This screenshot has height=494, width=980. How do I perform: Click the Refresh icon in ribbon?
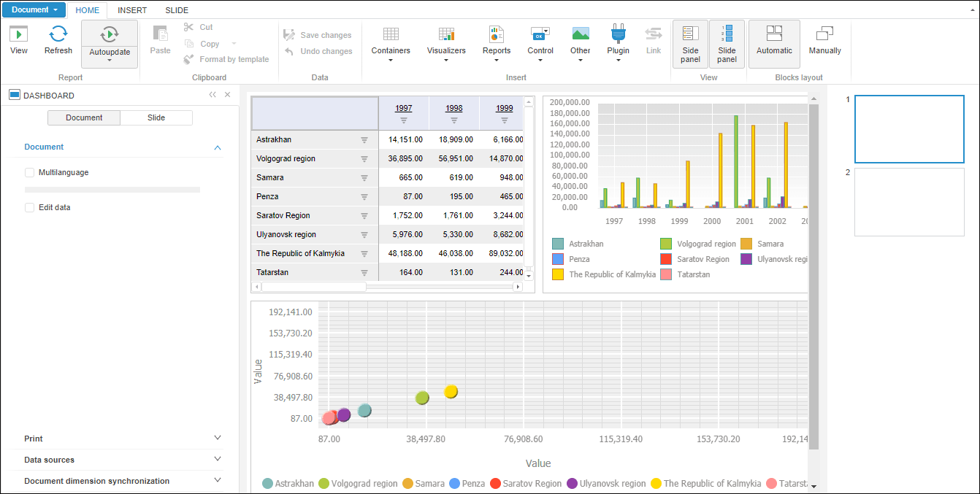tap(58, 34)
